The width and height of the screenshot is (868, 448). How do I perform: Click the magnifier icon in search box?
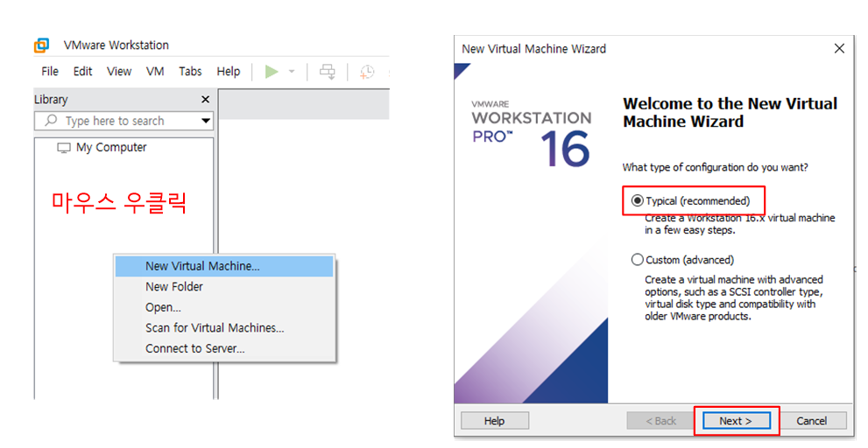coord(51,120)
